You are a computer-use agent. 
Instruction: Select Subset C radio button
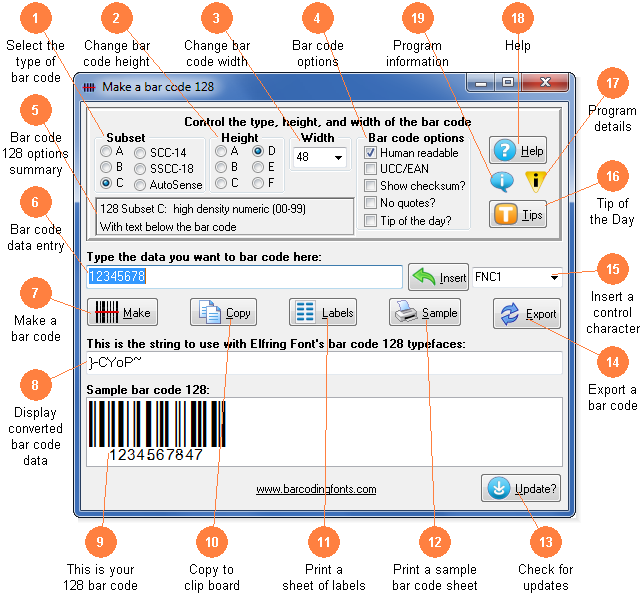(106, 183)
